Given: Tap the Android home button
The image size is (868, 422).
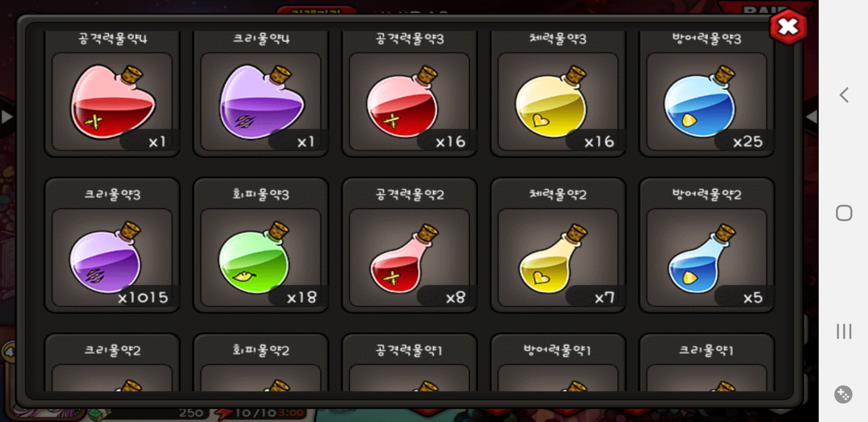Looking at the screenshot, I should pyautogui.click(x=844, y=213).
